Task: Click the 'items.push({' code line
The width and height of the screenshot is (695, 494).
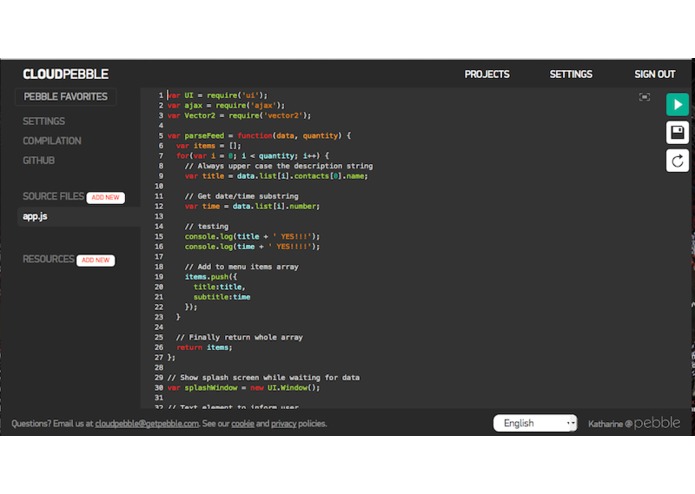Action: 211,277
